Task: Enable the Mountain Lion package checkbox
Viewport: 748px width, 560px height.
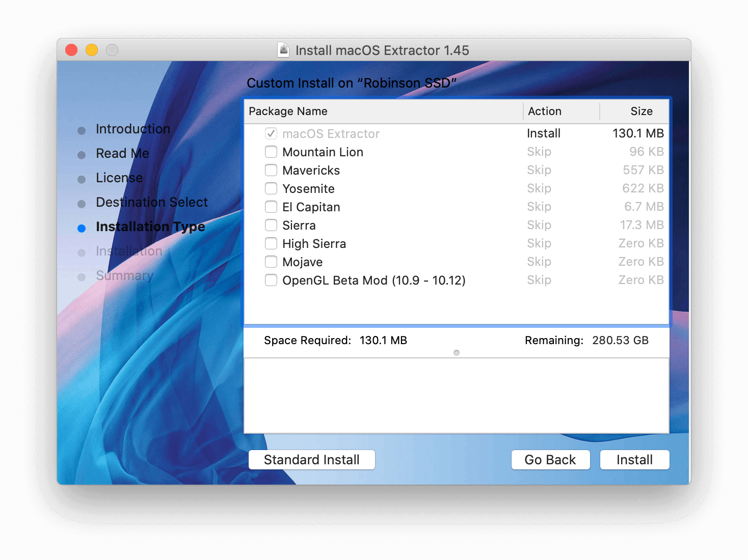Action: pos(271,152)
